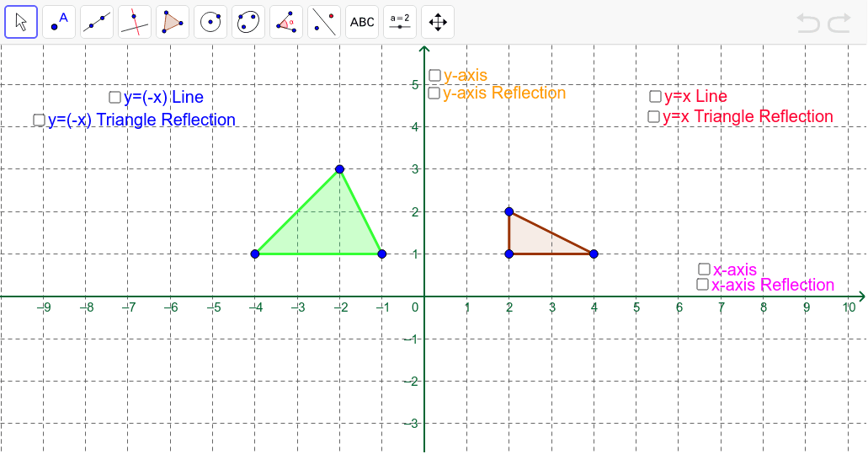Select the ABC Text tool
The width and height of the screenshot is (868, 454).
point(362,22)
